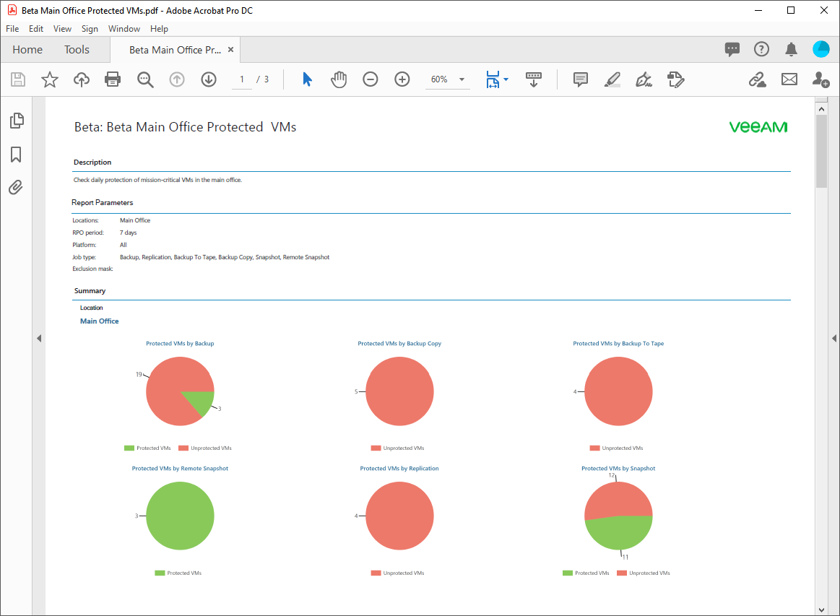Switch to the Tools tab

[x=77, y=50]
